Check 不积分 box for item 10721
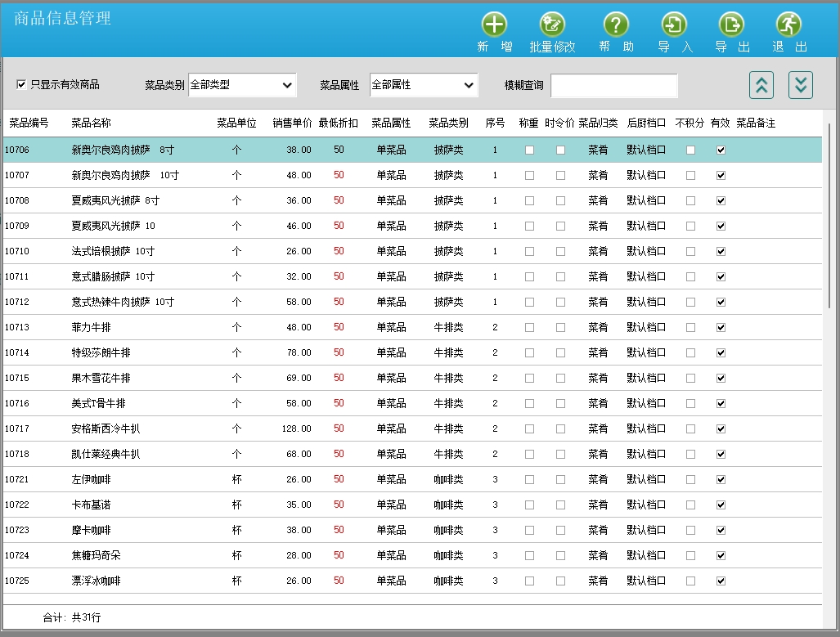Viewport: 840px width, 637px height. (690, 479)
